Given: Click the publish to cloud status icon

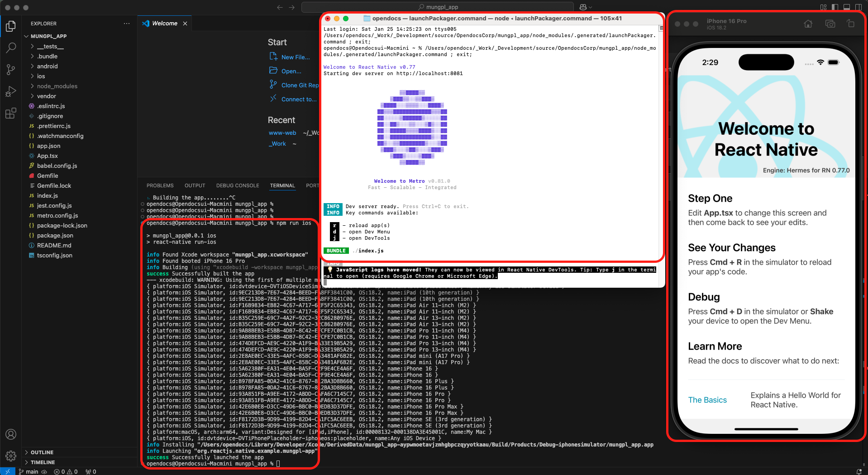Looking at the screenshot, I should pos(44,471).
